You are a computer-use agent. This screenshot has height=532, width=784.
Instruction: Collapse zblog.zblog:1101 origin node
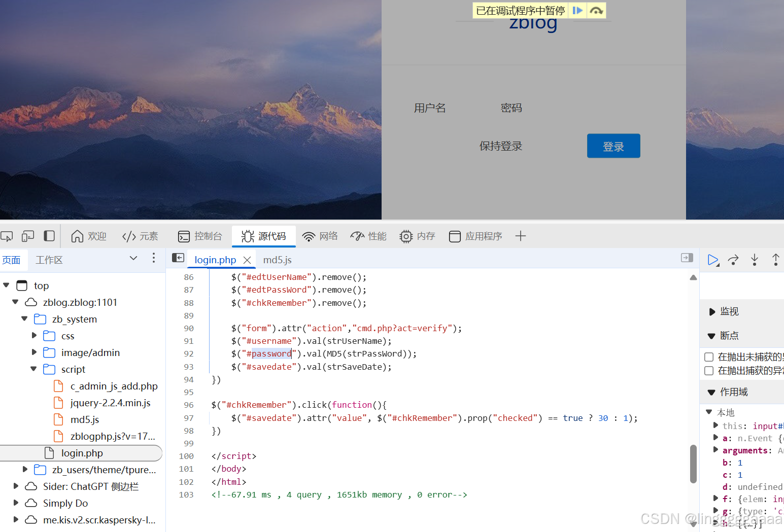(15, 302)
